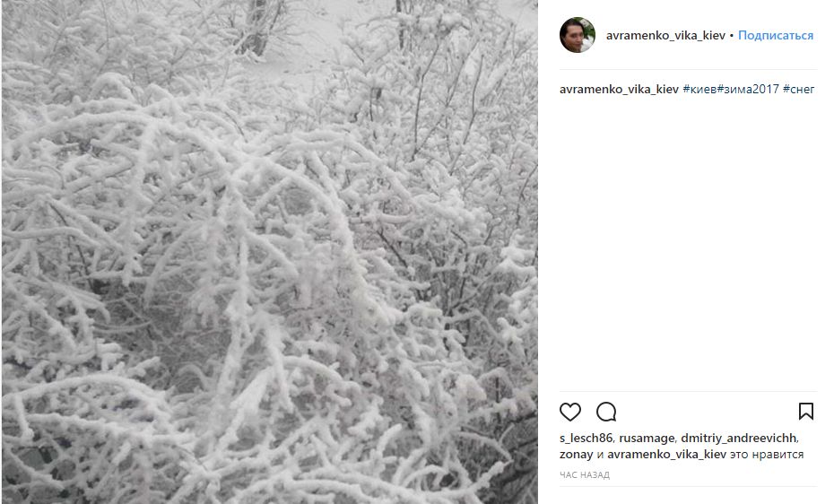The width and height of the screenshot is (834, 504).
Task: Open the #киев hashtag
Action: (x=699, y=89)
